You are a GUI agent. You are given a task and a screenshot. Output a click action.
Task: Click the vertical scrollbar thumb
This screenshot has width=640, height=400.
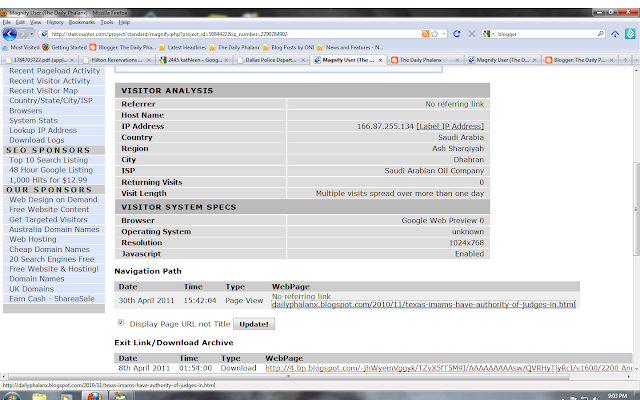(636, 209)
